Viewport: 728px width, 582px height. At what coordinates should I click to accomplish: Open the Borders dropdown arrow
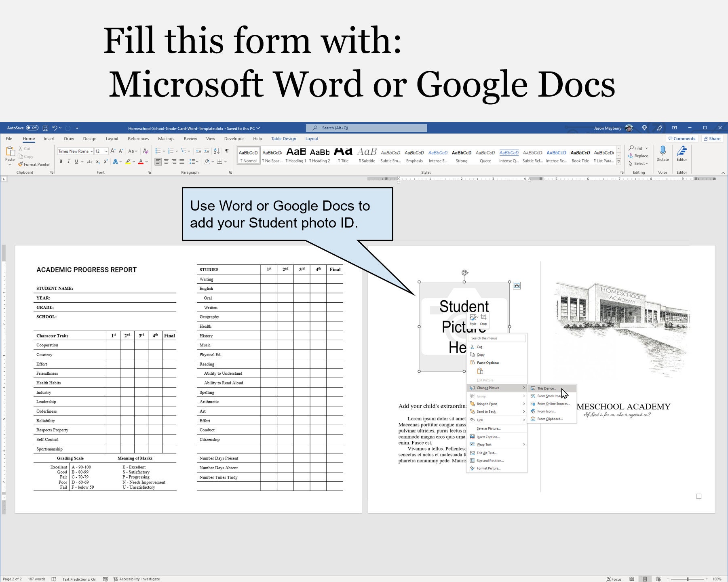[x=225, y=161]
